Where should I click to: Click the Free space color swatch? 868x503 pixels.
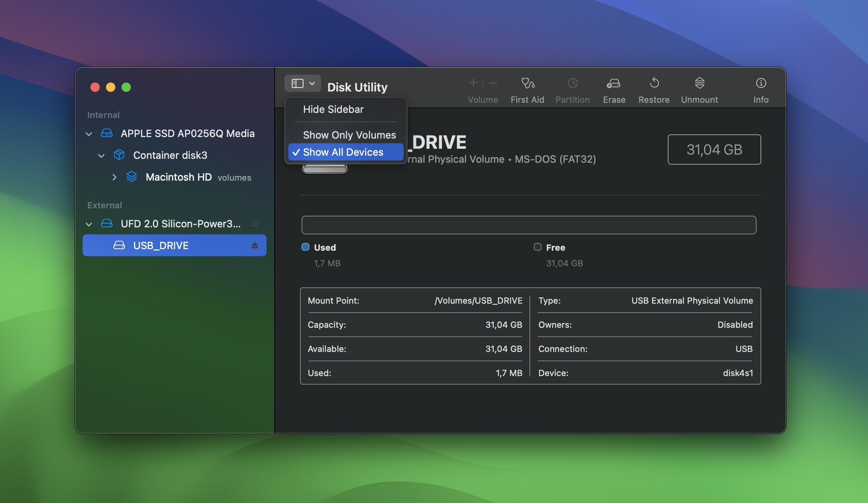[x=538, y=247]
